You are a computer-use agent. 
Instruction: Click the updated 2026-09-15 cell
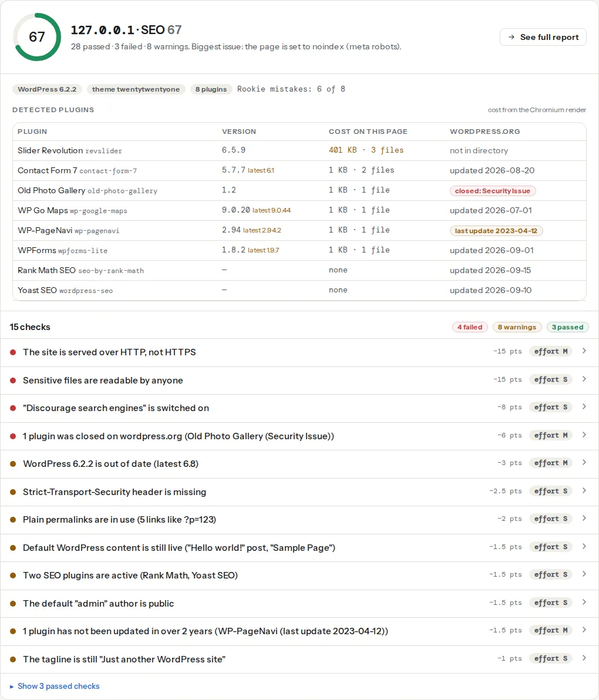tap(490, 271)
